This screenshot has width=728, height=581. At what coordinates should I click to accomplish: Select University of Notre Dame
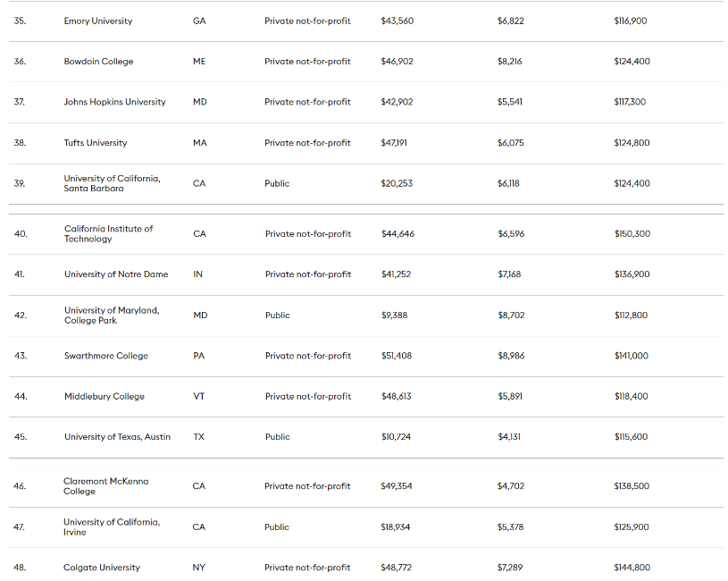[x=116, y=274]
